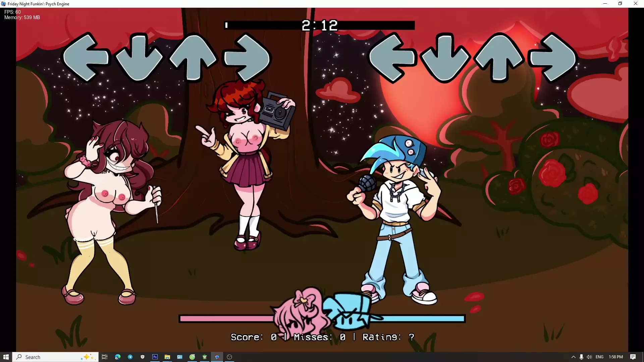
Task: Expand the hidden system tray icons chevron
Action: 573,357
